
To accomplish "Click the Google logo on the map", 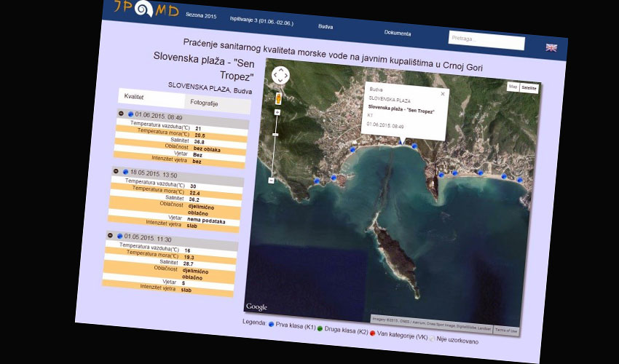I will pyautogui.click(x=256, y=306).
